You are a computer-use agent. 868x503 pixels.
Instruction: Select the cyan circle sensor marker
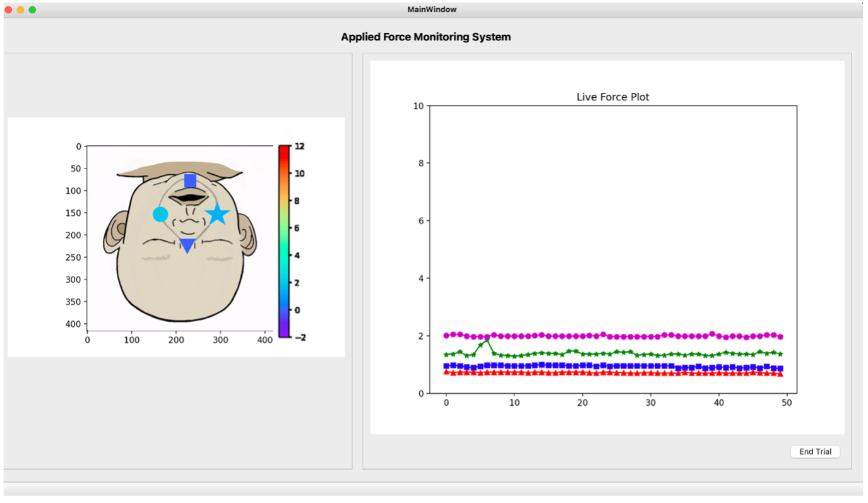pyautogui.click(x=160, y=214)
